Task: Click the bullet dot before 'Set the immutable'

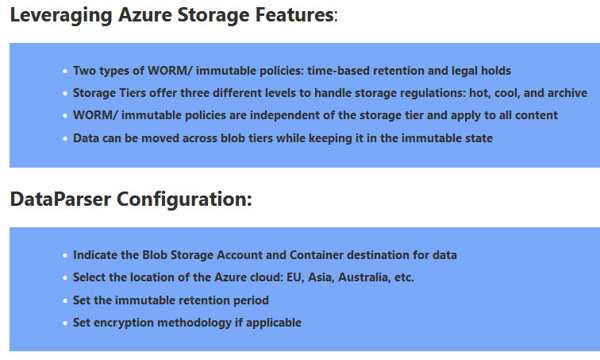Action: point(65,300)
